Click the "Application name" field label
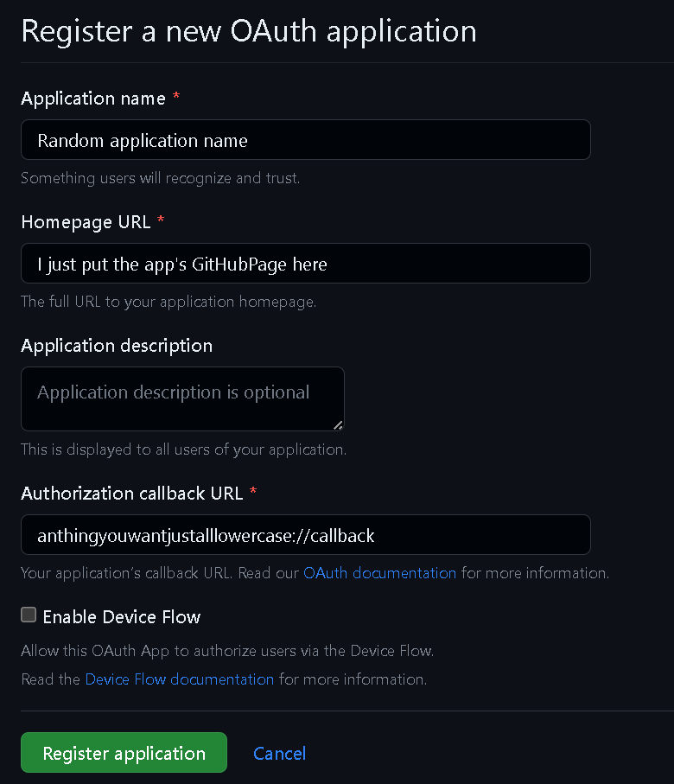Image resolution: width=674 pixels, height=784 pixels. click(93, 99)
